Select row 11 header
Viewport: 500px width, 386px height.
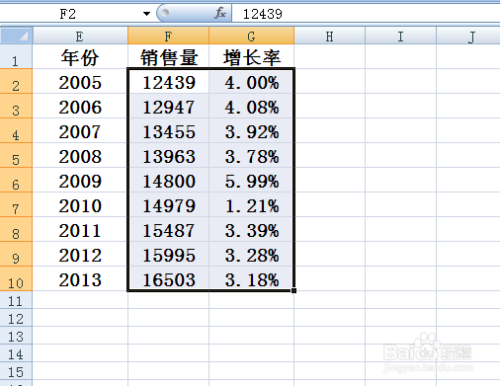pos(16,300)
